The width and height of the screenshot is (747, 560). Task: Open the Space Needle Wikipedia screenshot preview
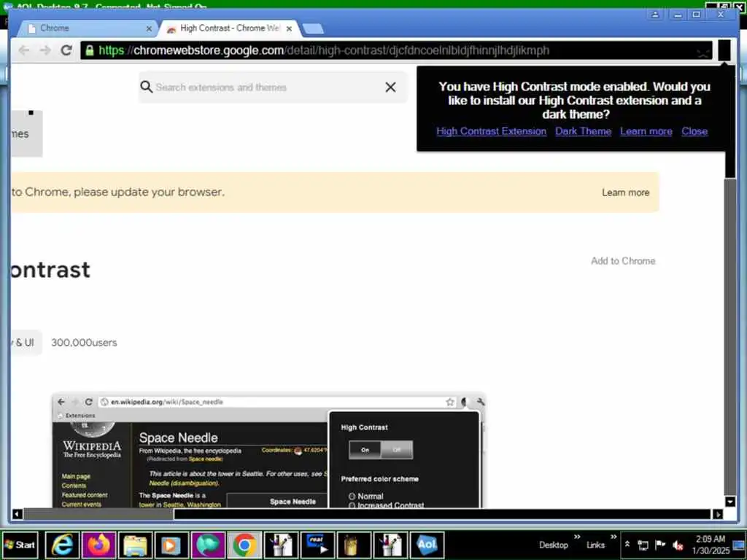pyautogui.click(x=268, y=451)
